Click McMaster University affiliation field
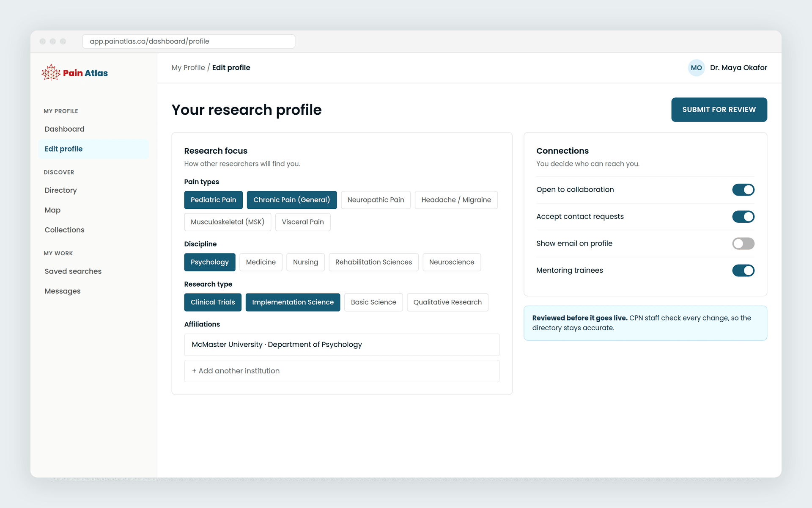Viewport: 812px width, 508px height. 342,345
